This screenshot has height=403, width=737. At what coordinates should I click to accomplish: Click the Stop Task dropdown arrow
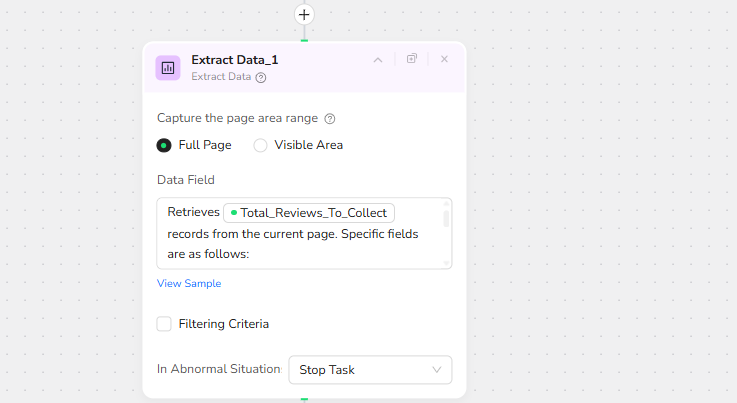coord(436,370)
